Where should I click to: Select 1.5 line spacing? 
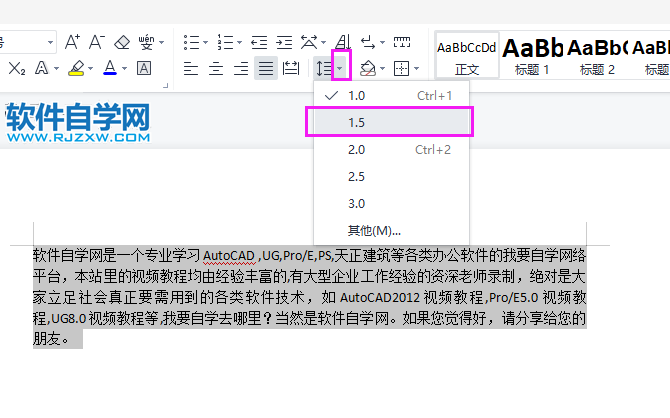click(391, 123)
